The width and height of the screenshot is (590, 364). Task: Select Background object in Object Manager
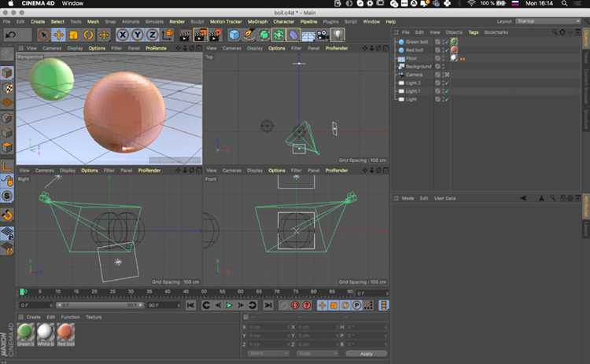pos(419,67)
